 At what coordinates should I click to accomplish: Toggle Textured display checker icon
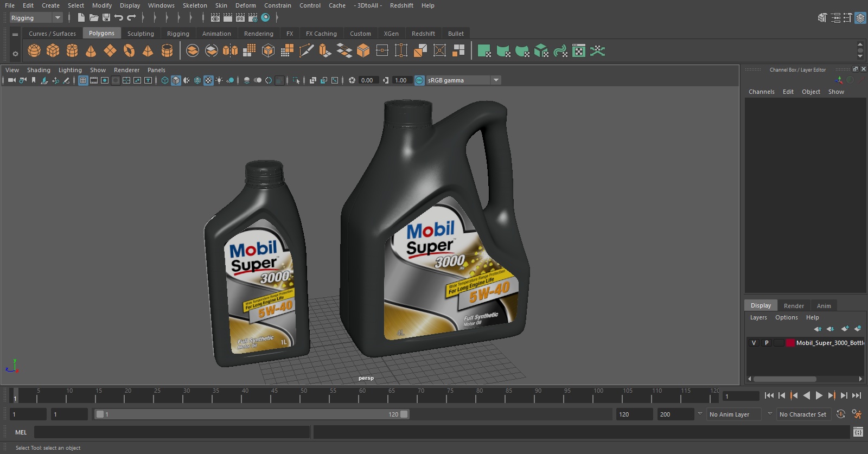[x=208, y=80]
